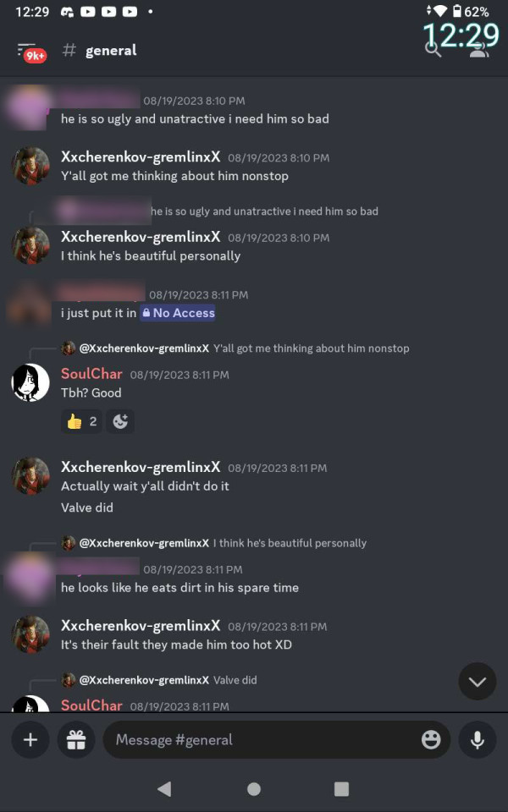Jump to latest messages chevron button
This screenshot has width=508, height=812.
tap(478, 682)
